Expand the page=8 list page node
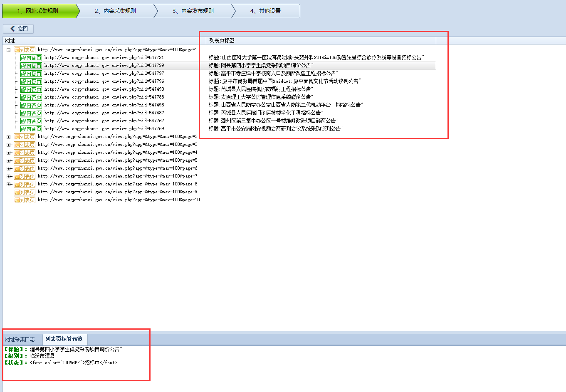The width and height of the screenshot is (566, 392). tap(9, 184)
